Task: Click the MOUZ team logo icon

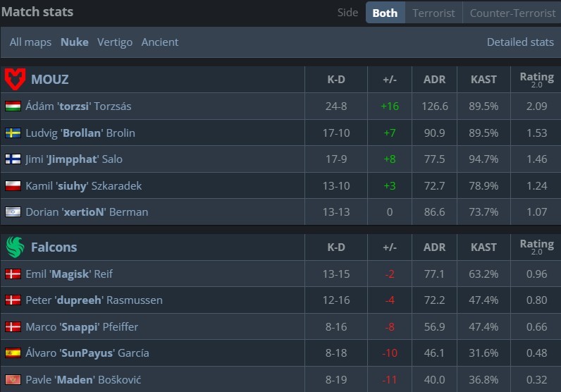Action: tap(15, 79)
